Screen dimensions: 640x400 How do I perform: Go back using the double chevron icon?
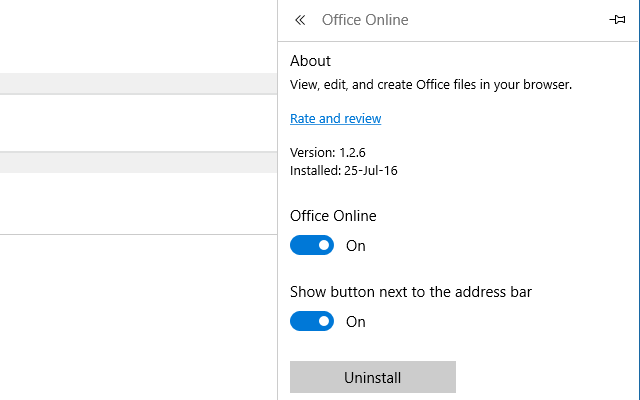(x=300, y=20)
